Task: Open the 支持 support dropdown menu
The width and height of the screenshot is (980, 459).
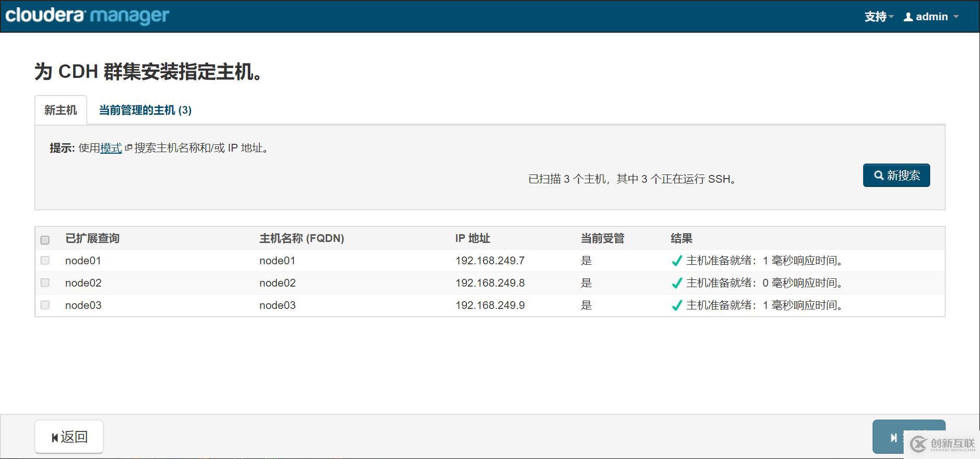Action: tap(879, 17)
